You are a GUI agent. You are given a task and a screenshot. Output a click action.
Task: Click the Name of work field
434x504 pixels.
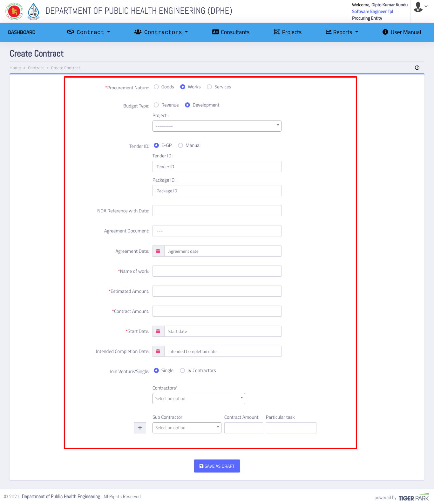(217, 271)
